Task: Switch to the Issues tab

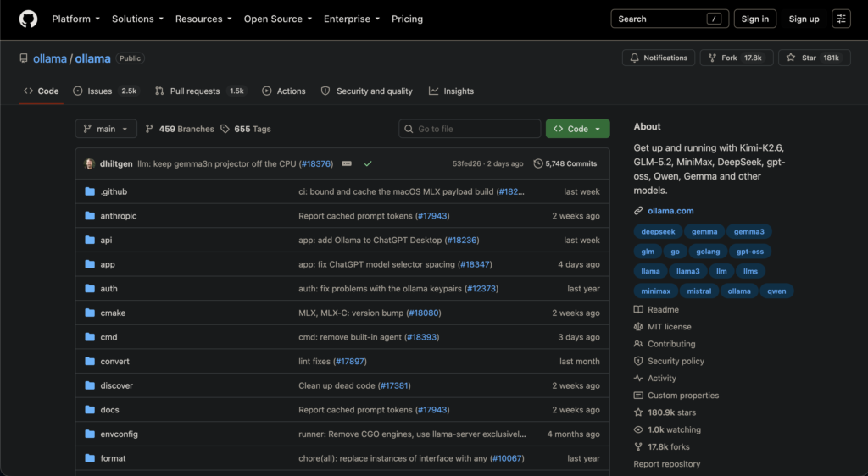Action: (x=105, y=91)
